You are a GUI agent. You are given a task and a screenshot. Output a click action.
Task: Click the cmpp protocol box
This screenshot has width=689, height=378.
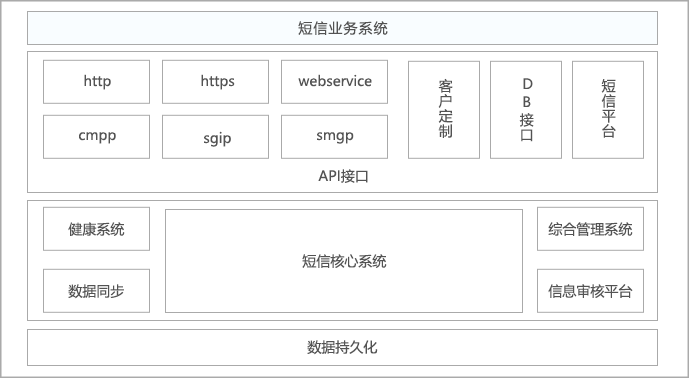[96, 137]
